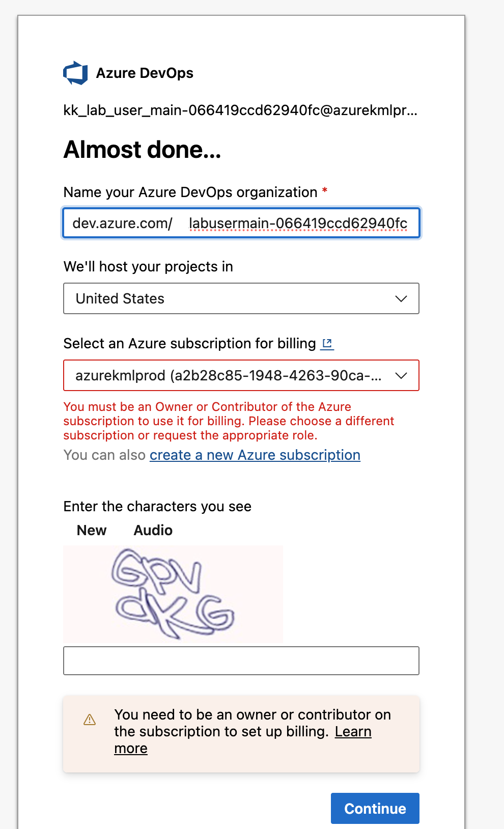Viewport: 504px width, 829px height.
Task: Follow the create a new Azure subscription link
Action: coord(255,455)
